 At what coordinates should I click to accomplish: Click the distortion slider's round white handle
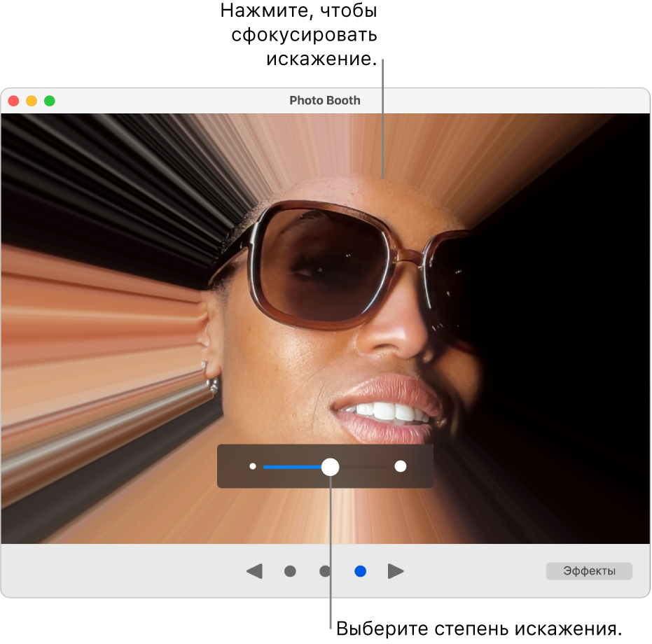point(330,467)
